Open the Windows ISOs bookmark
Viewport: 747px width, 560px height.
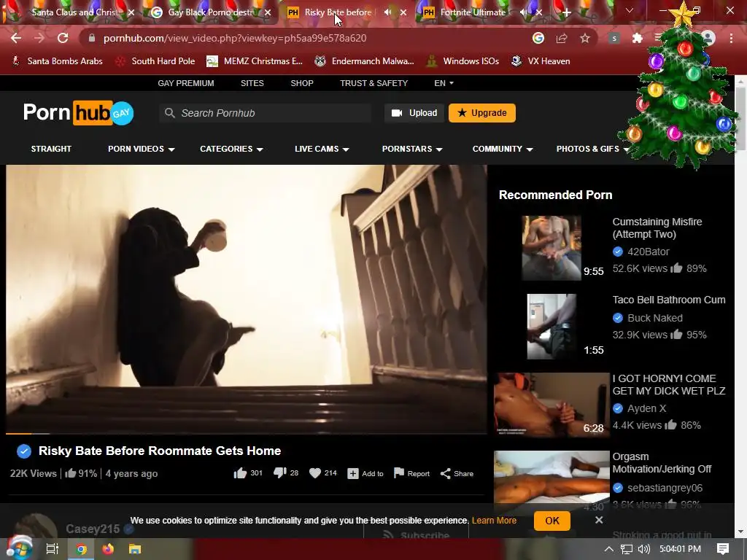click(462, 61)
